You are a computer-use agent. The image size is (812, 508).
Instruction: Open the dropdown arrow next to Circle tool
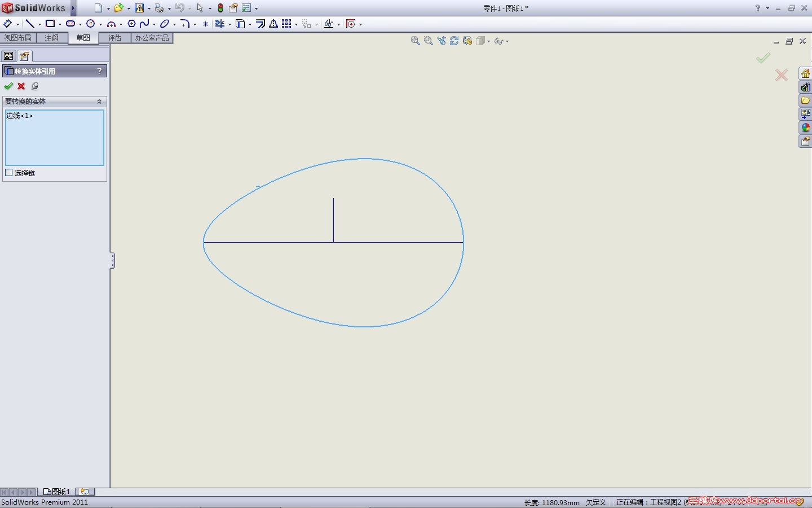100,24
